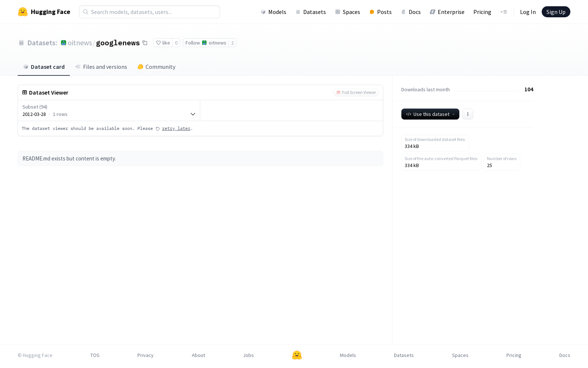Open the About footer link

(x=198, y=355)
